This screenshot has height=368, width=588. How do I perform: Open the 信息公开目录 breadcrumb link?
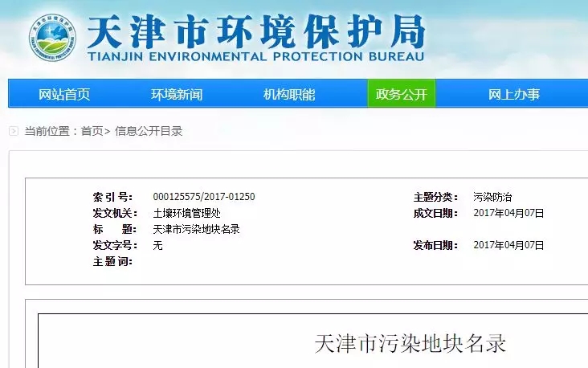tap(149, 131)
